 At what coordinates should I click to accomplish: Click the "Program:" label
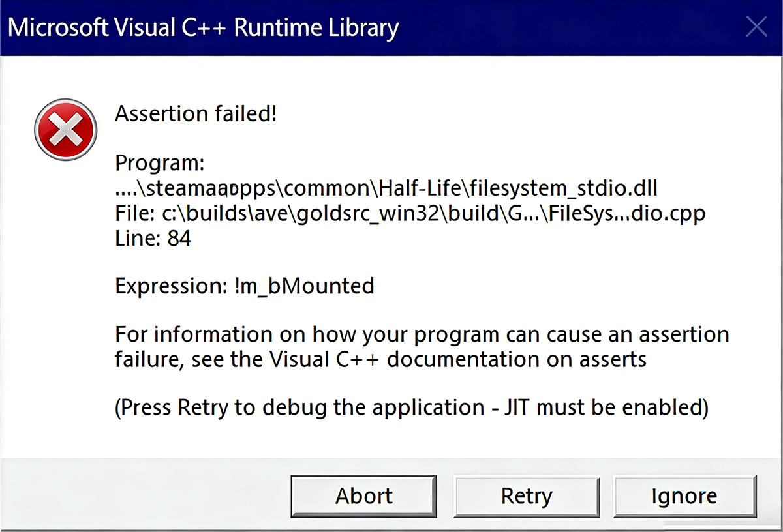[160, 162]
